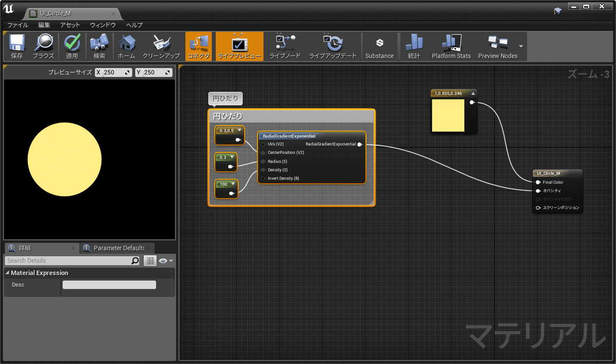The height and width of the screenshot is (364, 616).
Task: Click the RadialGradientExponential output pin
Action: 360,144
